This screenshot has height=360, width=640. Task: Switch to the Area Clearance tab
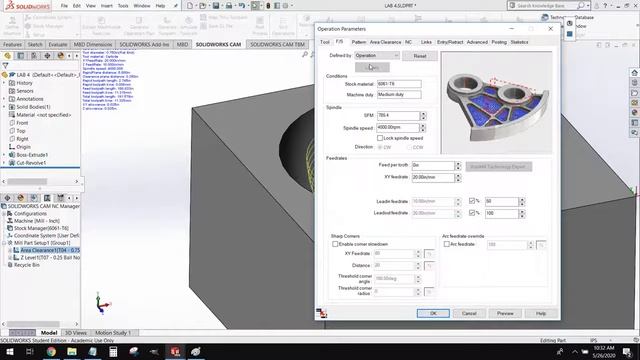(x=385, y=42)
